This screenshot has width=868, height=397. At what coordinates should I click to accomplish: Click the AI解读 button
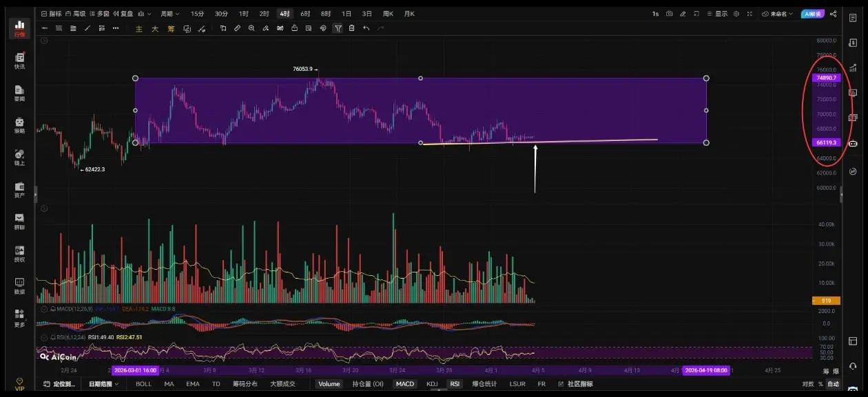(x=812, y=14)
